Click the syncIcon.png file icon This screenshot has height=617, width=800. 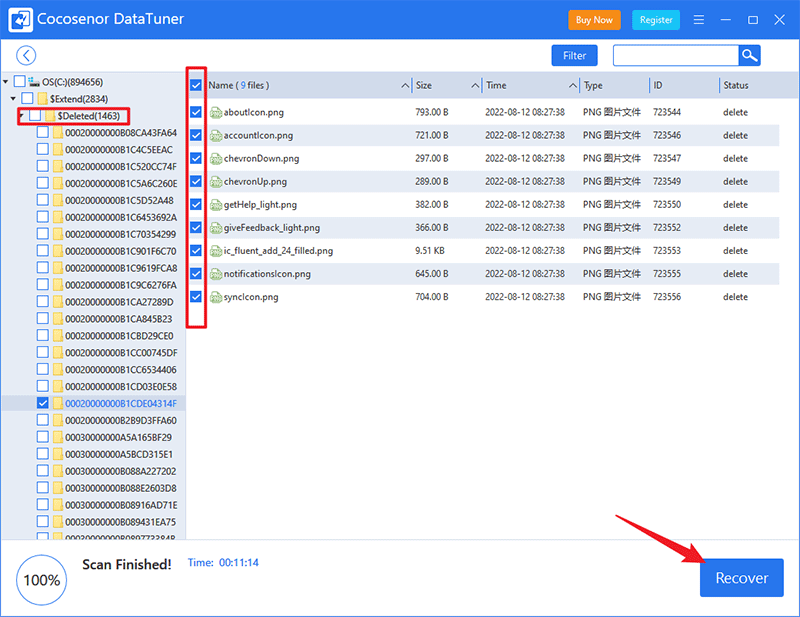click(x=216, y=297)
